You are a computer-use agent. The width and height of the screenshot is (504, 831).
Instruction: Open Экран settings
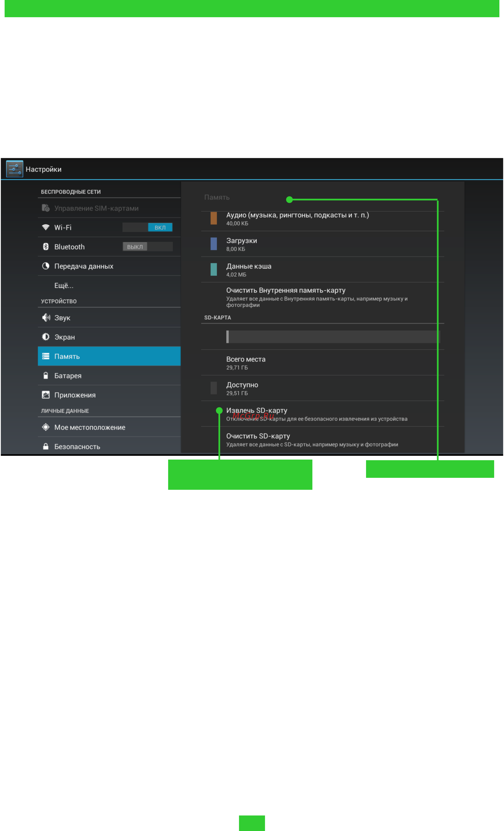109,337
